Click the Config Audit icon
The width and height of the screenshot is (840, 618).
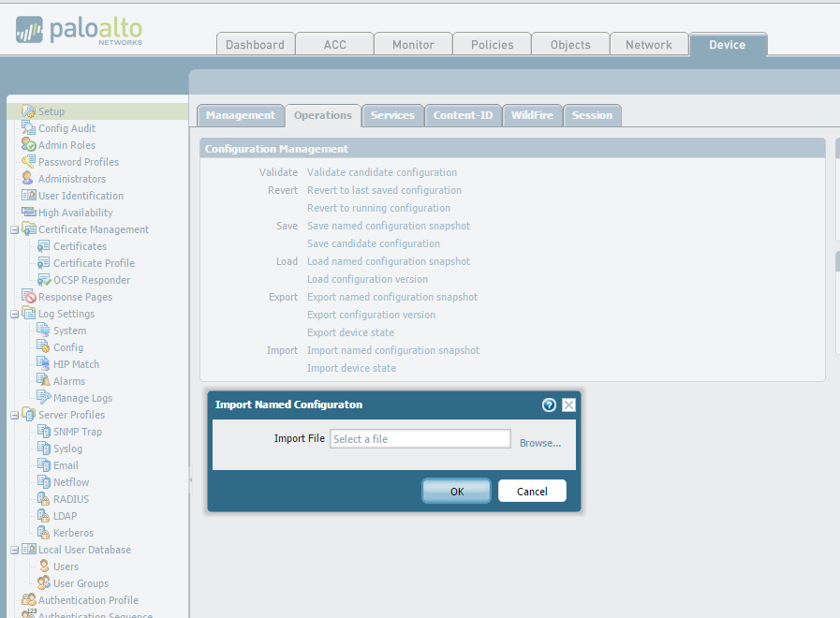pyautogui.click(x=28, y=128)
